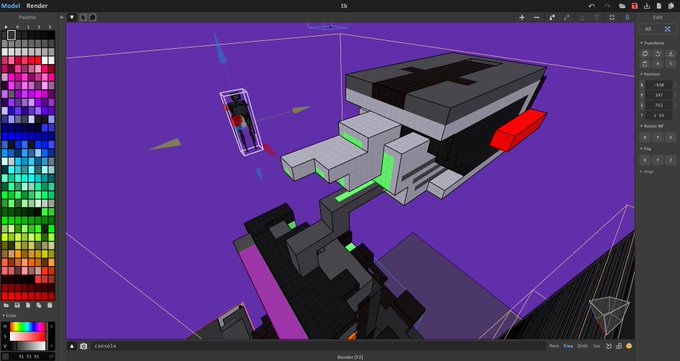Viewport: 680px width, 361px height.
Task: Click the group objects icon next to minus
Action: [x=552, y=17]
